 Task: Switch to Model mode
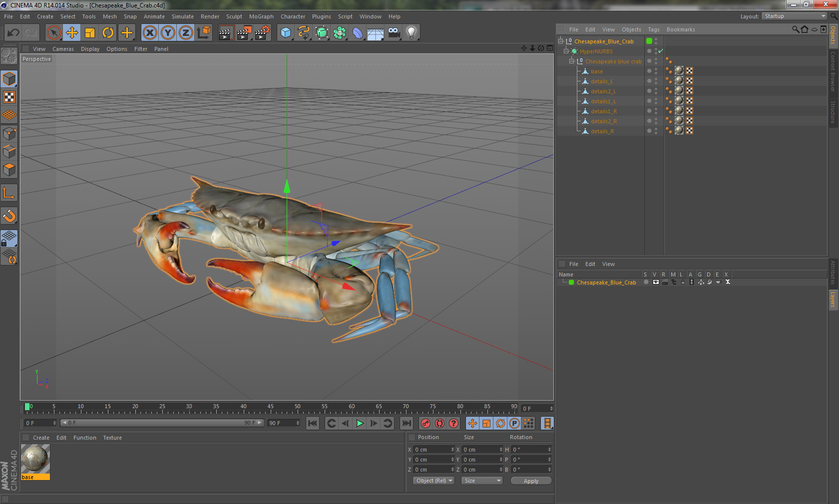tap(9, 79)
